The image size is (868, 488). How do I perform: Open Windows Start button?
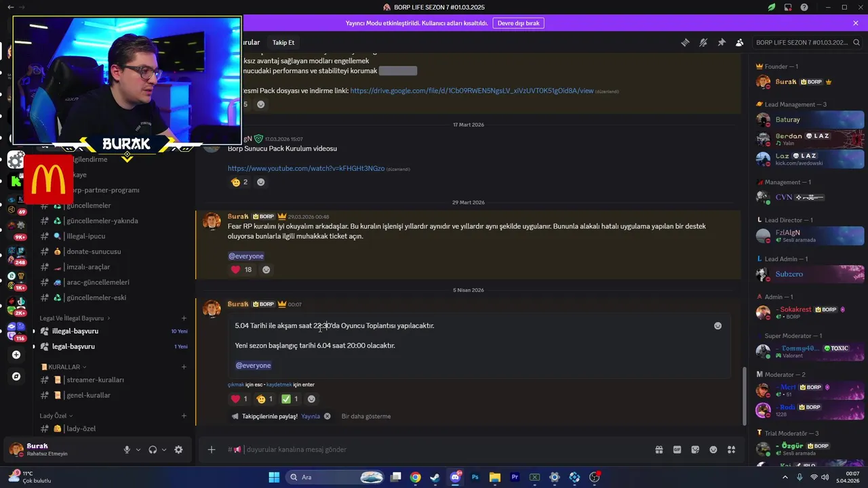point(274,477)
